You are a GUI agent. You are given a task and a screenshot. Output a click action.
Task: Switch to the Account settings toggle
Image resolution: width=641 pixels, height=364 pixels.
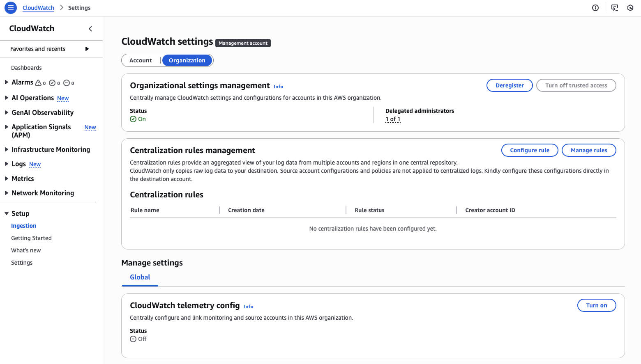tap(141, 60)
